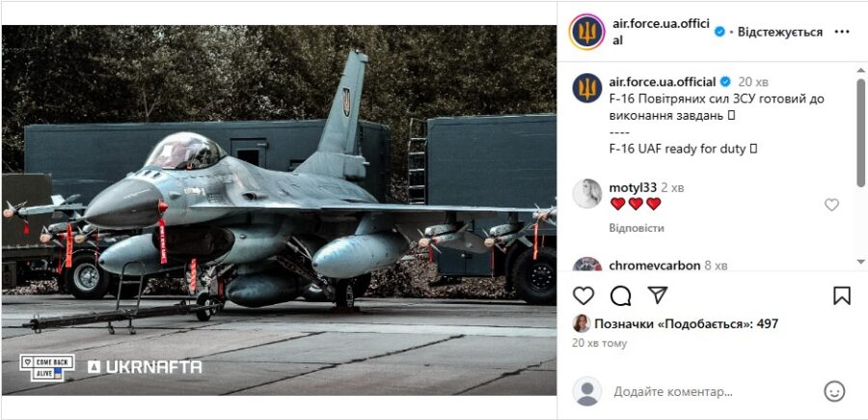
Task: Click Відповісти reply under motyl33's comment
Action: [637, 228]
